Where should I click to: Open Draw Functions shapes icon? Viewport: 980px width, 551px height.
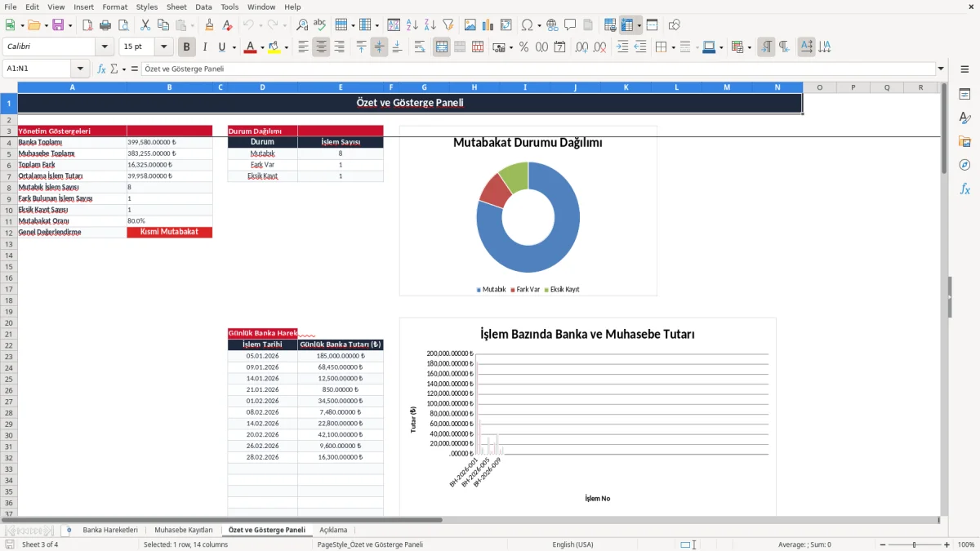click(x=675, y=25)
